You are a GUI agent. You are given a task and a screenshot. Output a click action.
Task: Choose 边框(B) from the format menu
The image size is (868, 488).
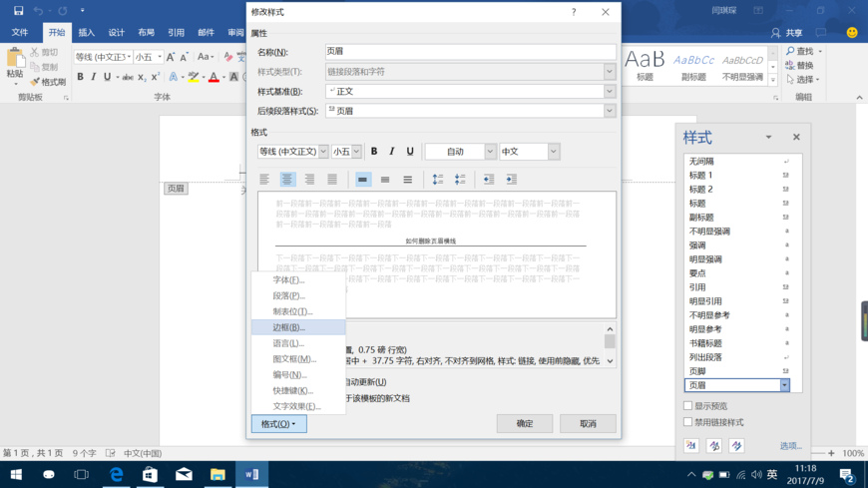(298, 327)
